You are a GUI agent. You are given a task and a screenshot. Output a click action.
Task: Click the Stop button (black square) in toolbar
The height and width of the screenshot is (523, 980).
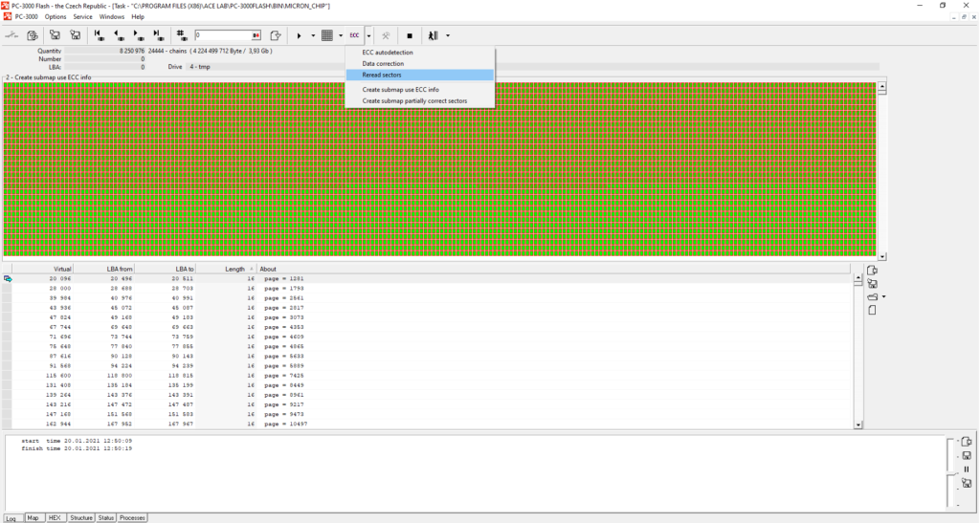tap(410, 35)
